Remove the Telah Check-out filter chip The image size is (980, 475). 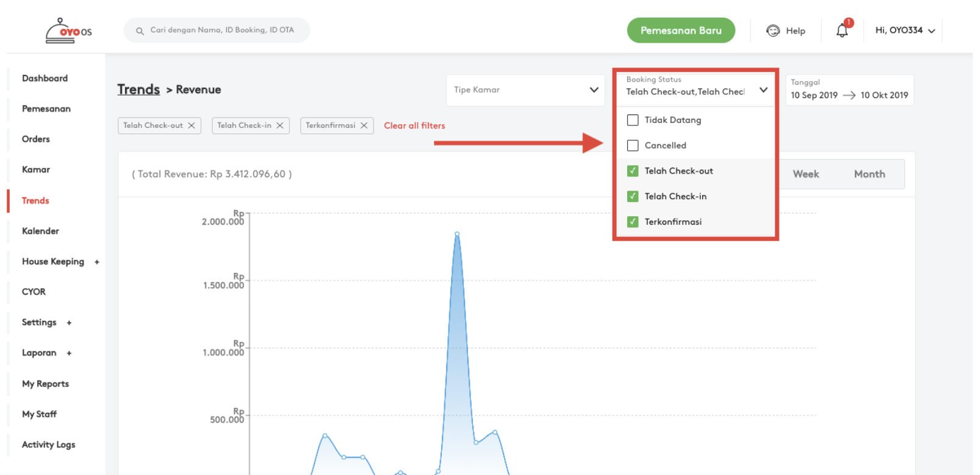point(191,125)
